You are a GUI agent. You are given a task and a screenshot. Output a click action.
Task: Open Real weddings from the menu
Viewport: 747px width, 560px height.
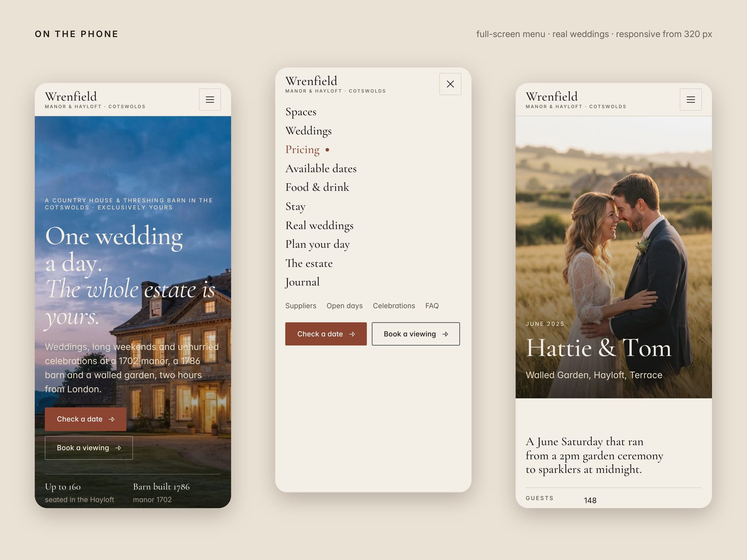click(320, 225)
